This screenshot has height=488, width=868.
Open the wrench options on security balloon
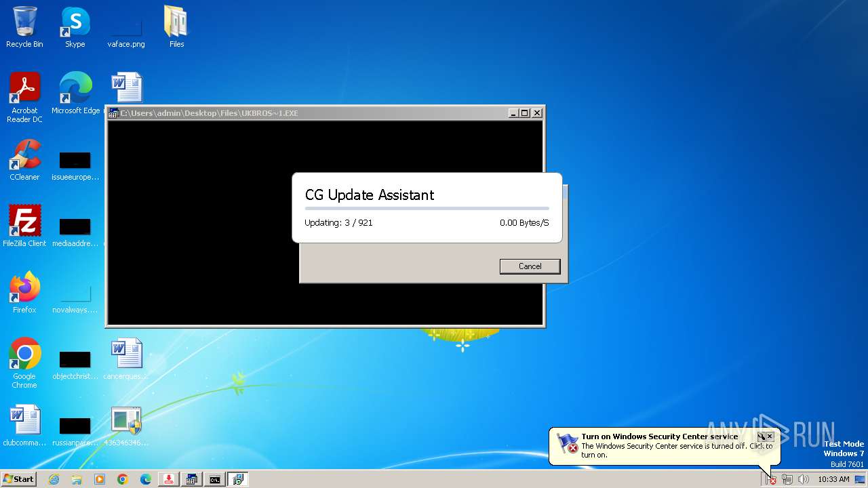click(x=761, y=436)
